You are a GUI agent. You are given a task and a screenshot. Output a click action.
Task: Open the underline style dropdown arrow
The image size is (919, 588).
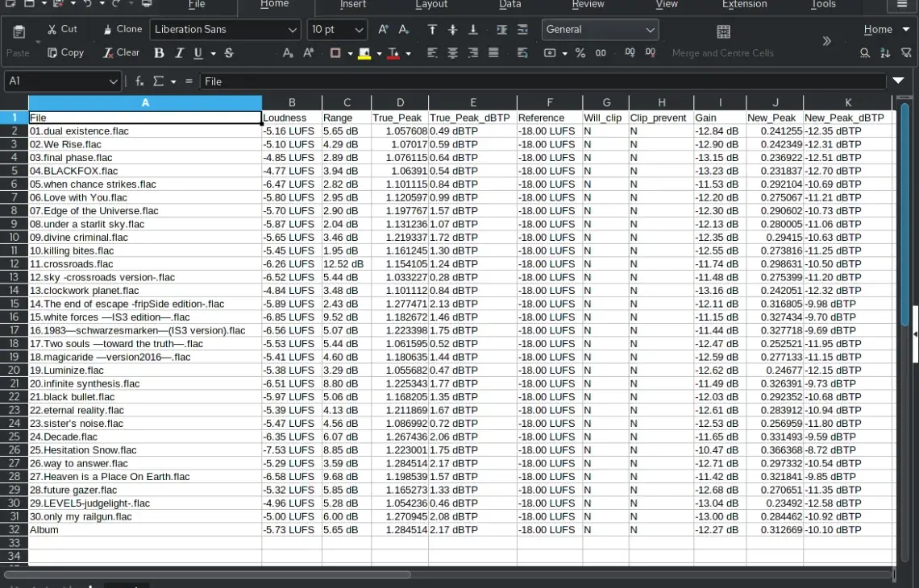214,54
